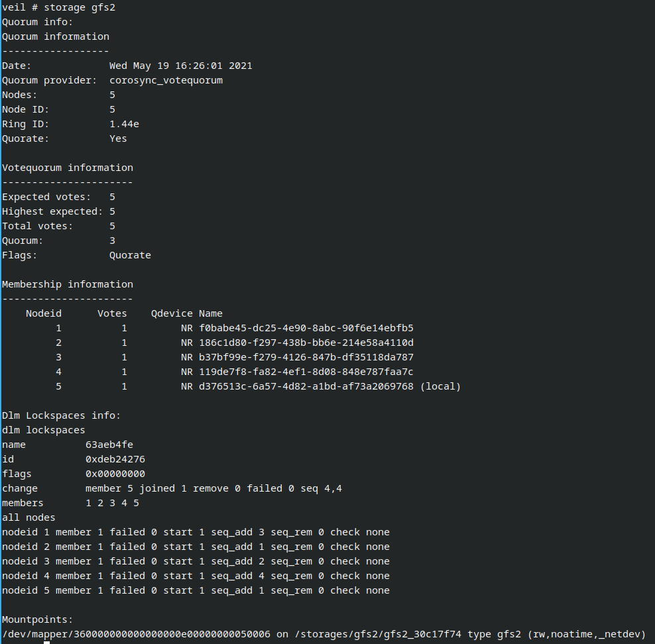Click the (local) marker beside node 5
Screen dimensions: 655x644
coord(440,386)
